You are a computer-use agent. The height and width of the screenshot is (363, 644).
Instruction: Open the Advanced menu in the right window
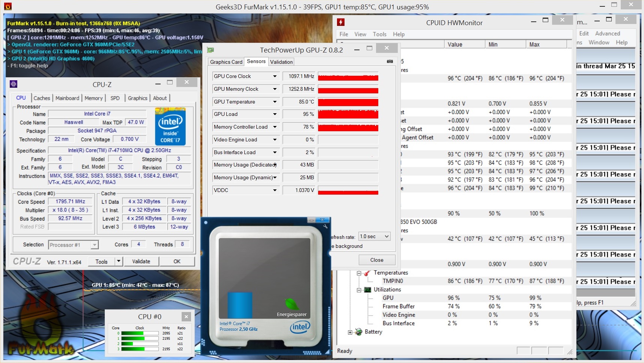[608, 33]
